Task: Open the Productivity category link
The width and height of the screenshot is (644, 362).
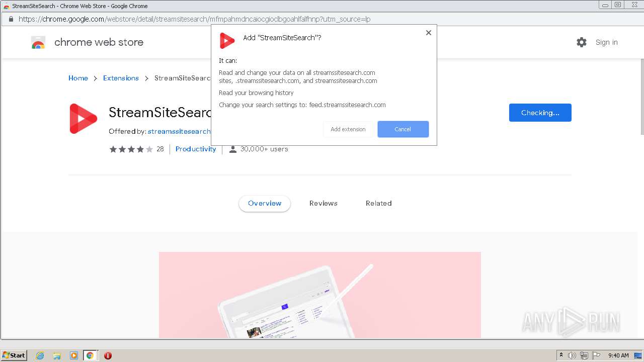Action: (196, 149)
